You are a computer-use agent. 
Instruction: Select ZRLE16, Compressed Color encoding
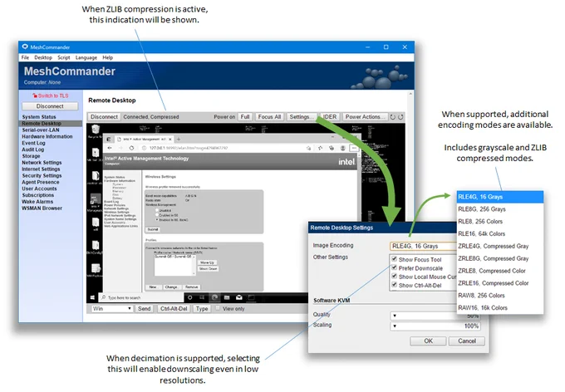(500, 283)
